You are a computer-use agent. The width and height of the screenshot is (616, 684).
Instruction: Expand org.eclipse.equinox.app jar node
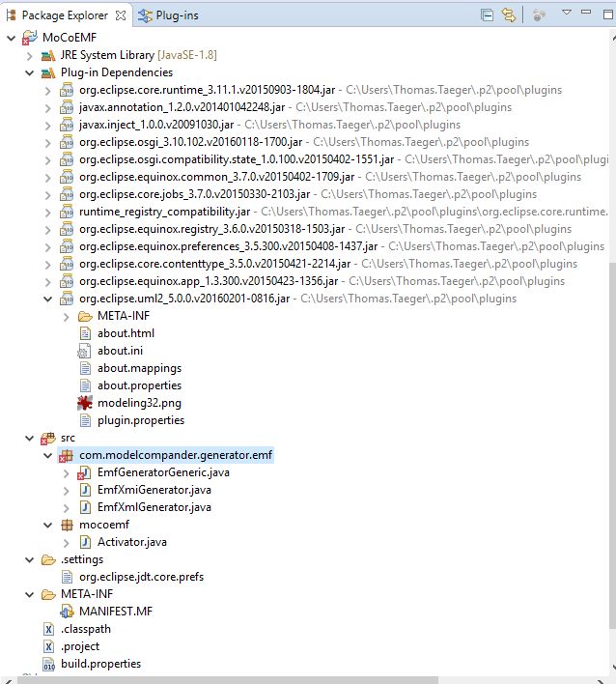pyautogui.click(x=48, y=282)
